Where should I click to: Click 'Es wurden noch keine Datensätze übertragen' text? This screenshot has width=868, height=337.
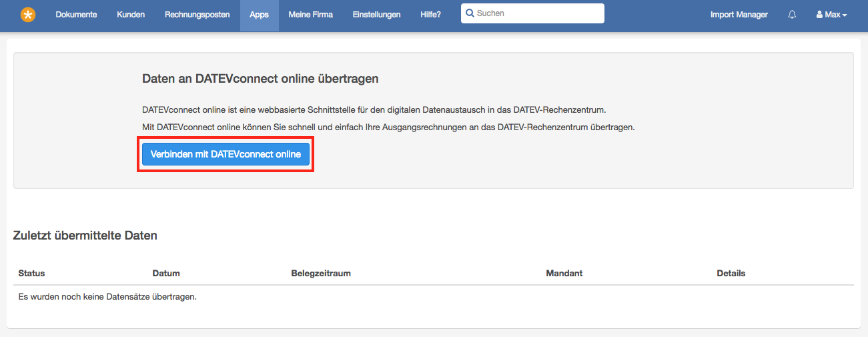pyautogui.click(x=107, y=297)
